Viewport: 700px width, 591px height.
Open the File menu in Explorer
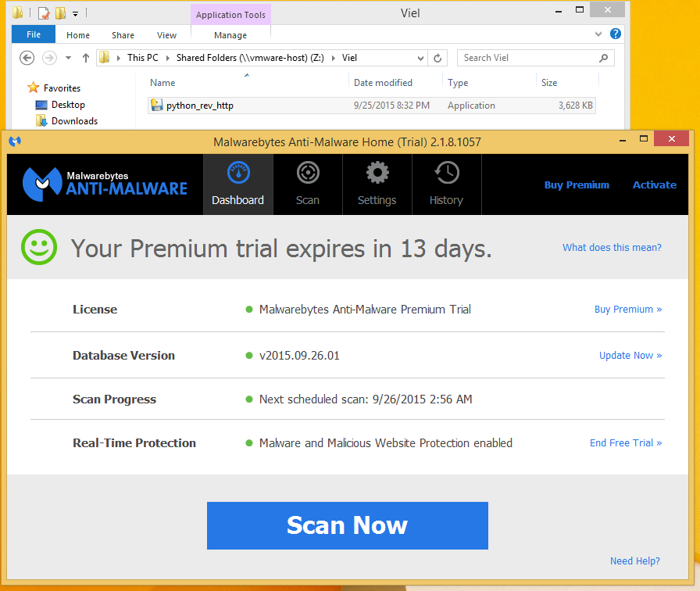[x=34, y=34]
